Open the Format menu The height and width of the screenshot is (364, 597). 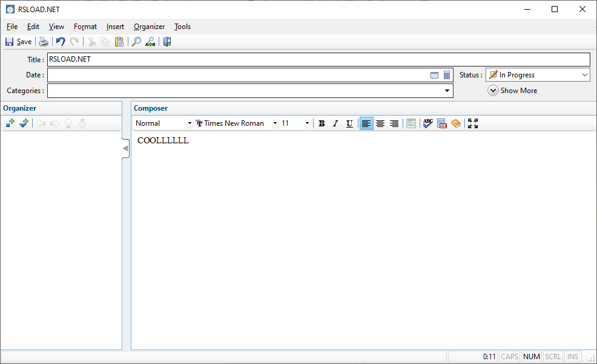point(85,27)
